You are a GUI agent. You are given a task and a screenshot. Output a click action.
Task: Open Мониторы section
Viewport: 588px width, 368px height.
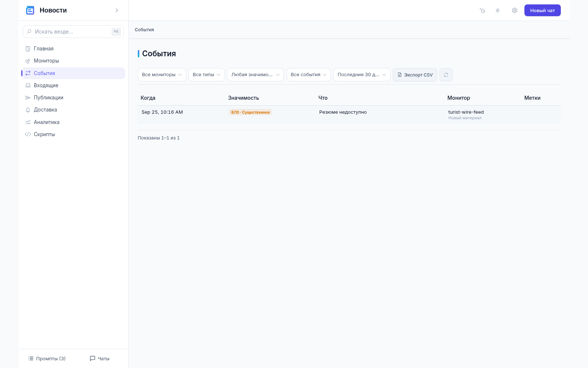point(73,61)
